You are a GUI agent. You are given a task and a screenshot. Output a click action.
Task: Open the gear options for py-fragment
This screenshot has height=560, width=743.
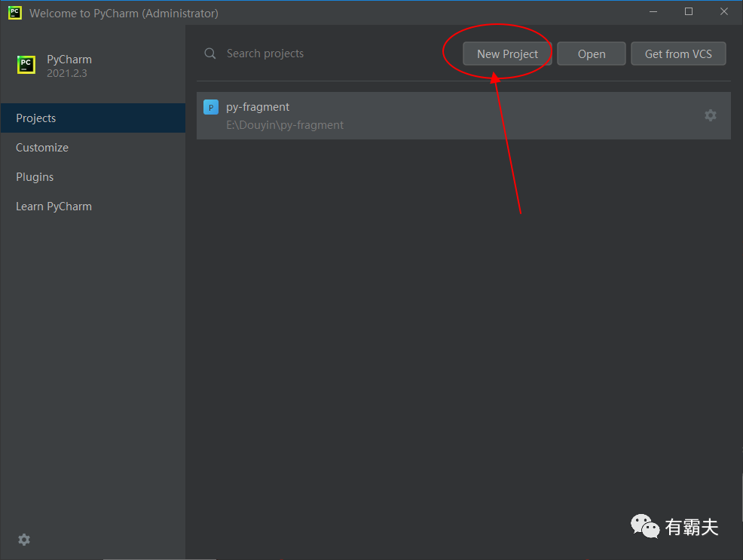(x=710, y=115)
